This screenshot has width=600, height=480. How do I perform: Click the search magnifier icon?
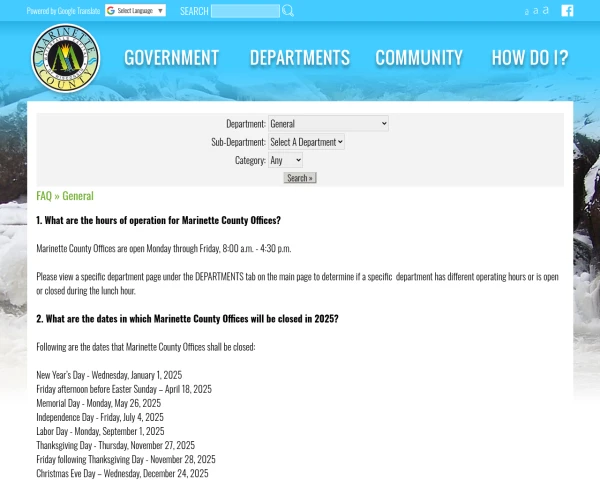(x=288, y=11)
